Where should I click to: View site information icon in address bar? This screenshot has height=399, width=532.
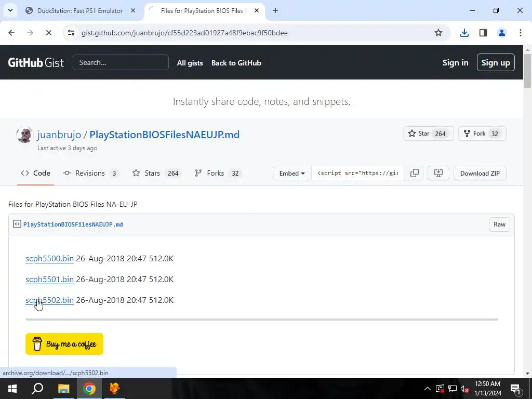71,33
